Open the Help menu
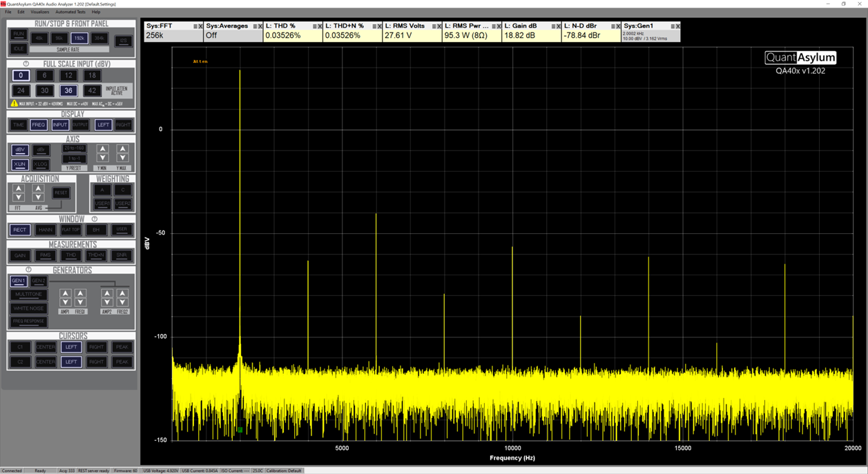The width and height of the screenshot is (868, 474). pyautogui.click(x=96, y=12)
